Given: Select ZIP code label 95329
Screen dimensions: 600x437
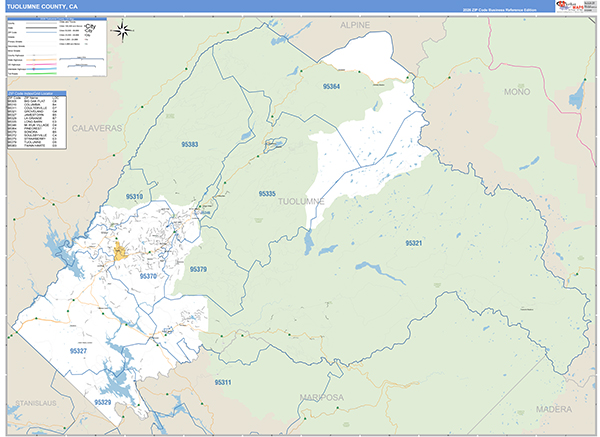Looking at the screenshot, I should 103,402.
